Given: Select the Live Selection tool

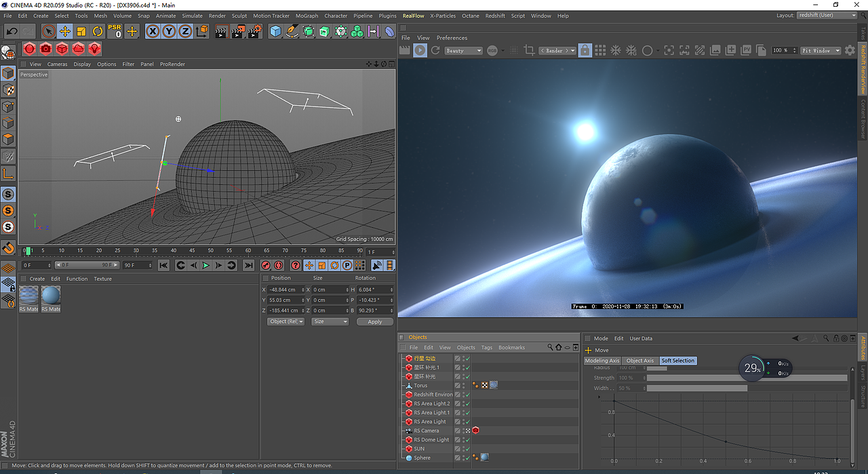Looking at the screenshot, I should (49, 31).
